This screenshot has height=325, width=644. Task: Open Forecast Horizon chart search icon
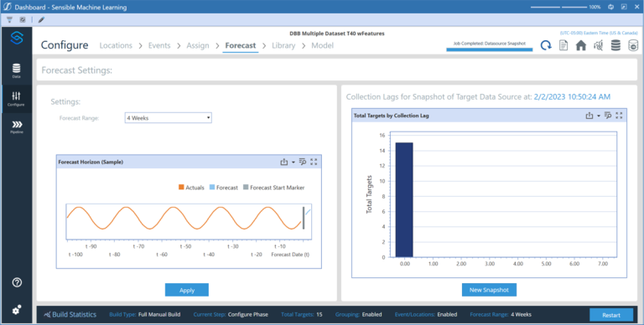[x=303, y=162]
